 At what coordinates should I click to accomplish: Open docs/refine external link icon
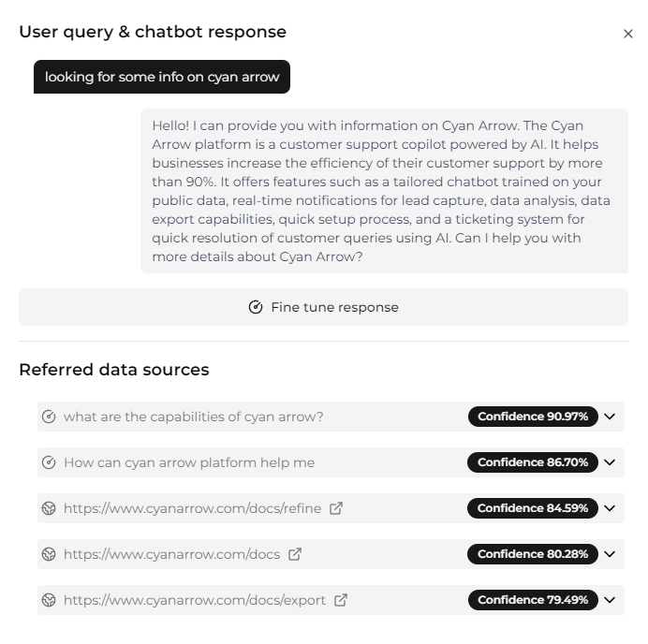[336, 508]
